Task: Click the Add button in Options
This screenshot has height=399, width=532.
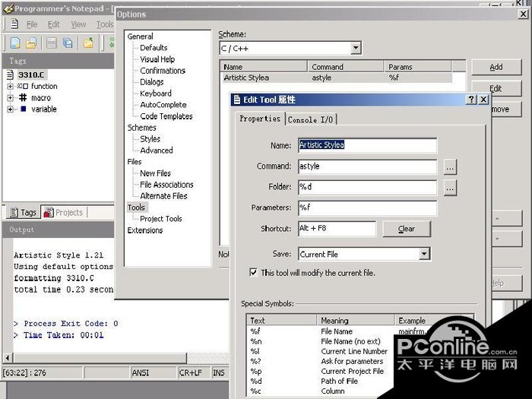Action: point(496,68)
